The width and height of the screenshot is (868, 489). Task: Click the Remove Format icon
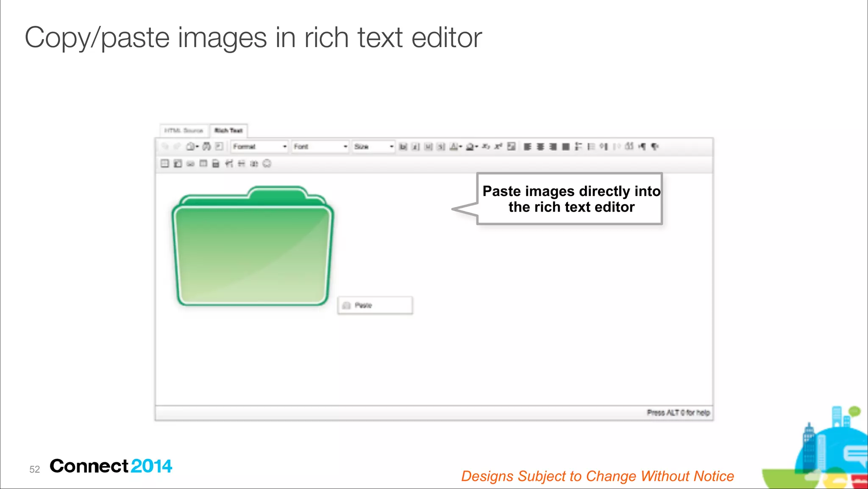click(x=512, y=147)
